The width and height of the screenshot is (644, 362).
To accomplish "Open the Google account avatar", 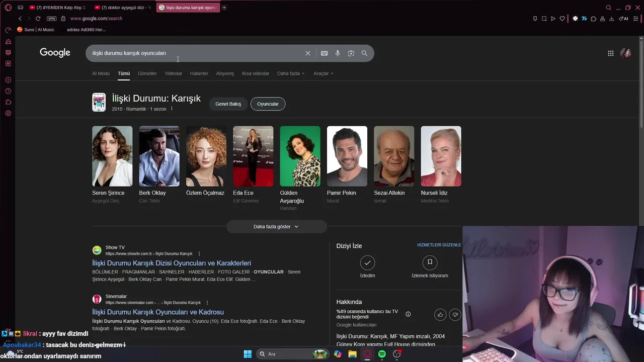I will pyautogui.click(x=625, y=53).
